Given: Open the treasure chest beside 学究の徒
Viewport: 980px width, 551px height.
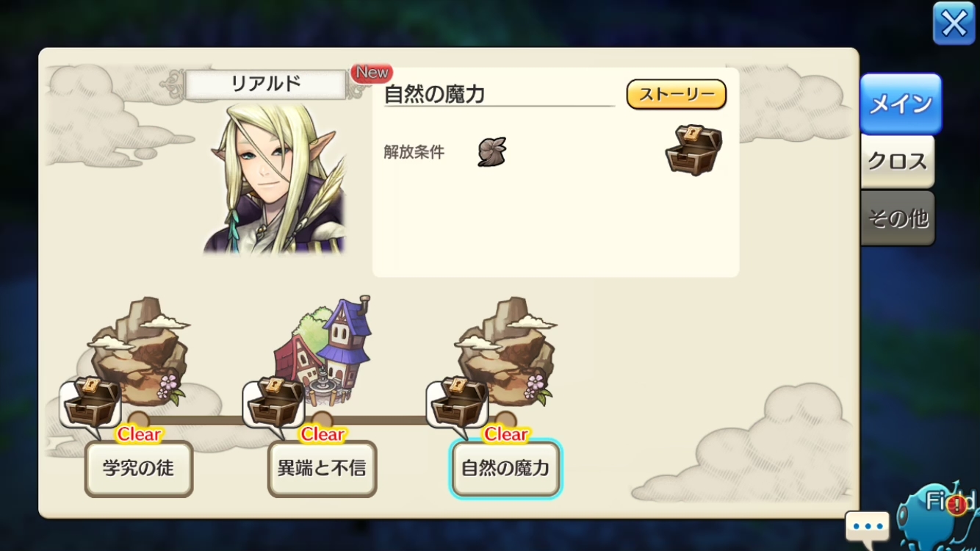Looking at the screenshot, I should pos(91,403).
